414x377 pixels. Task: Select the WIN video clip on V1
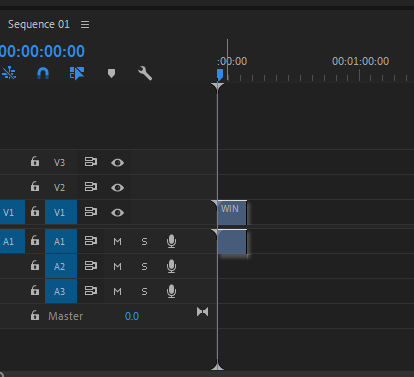click(232, 212)
